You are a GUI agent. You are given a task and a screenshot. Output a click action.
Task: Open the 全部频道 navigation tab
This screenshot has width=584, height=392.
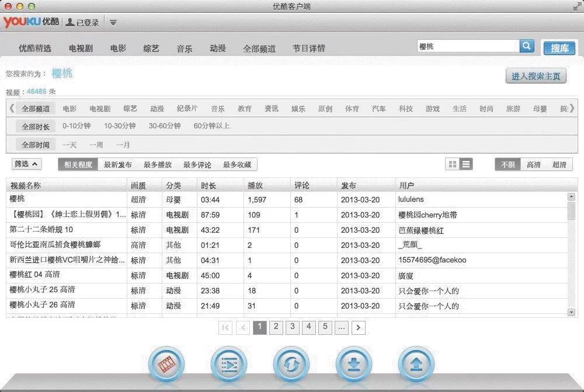pyautogui.click(x=259, y=49)
